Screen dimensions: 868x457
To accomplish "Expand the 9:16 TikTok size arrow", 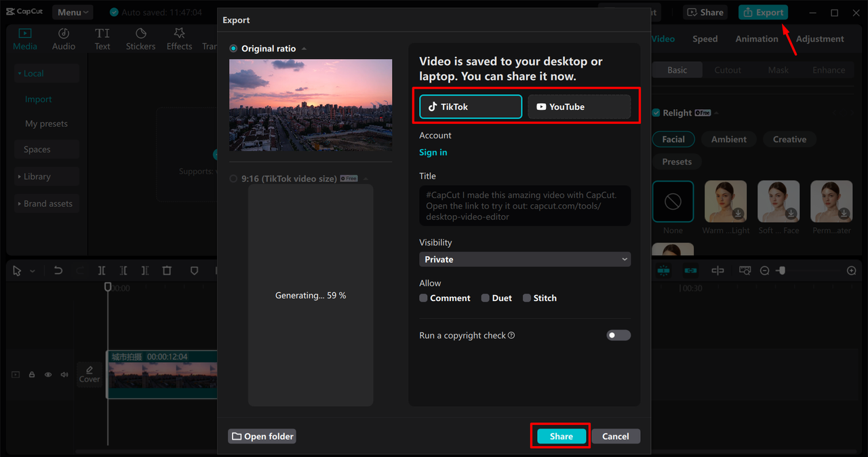I will 365,179.
